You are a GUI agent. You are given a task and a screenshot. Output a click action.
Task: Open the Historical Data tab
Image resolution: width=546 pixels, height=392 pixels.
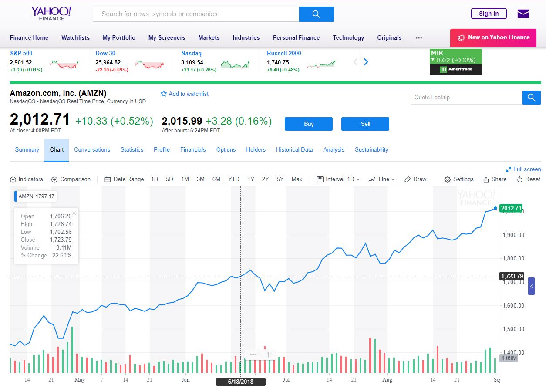294,150
